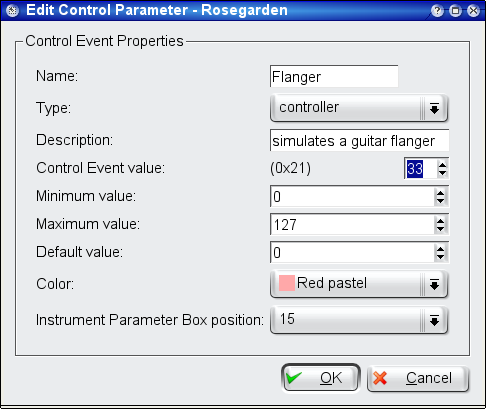Click the Control Event value field showing 33
The width and height of the screenshot is (486, 409).
(x=421, y=168)
